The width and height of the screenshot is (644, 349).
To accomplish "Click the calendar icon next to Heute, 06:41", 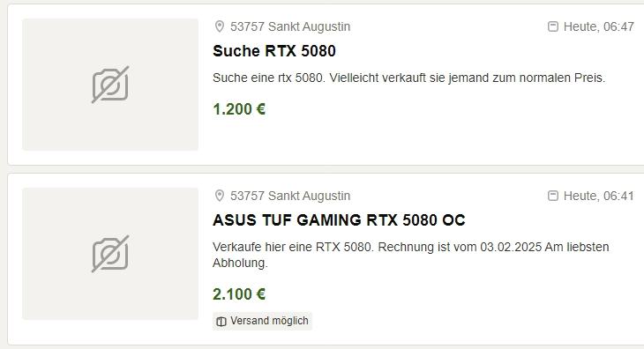I will [x=553, y=196].
